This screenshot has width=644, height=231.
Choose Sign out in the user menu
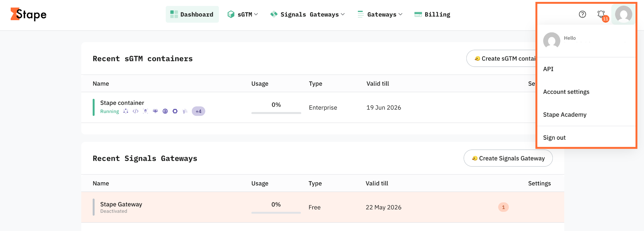pyautogui.click(x=554, y=138)
